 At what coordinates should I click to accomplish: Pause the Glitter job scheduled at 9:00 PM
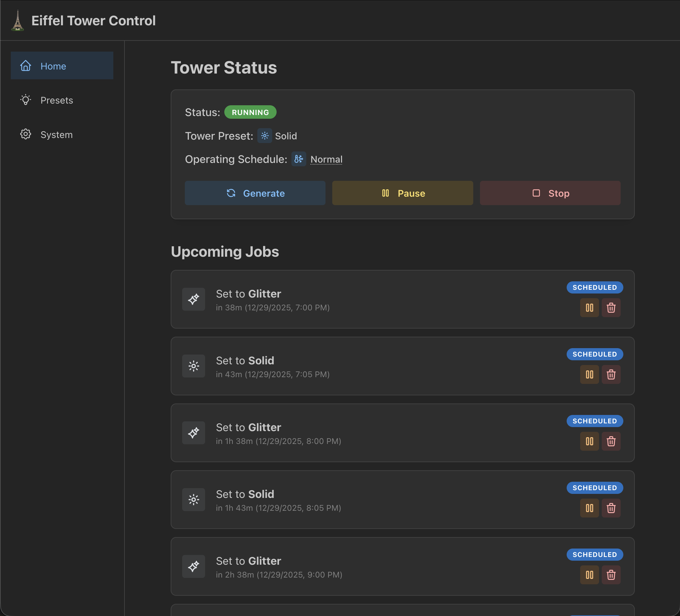[x=589, y=575]
